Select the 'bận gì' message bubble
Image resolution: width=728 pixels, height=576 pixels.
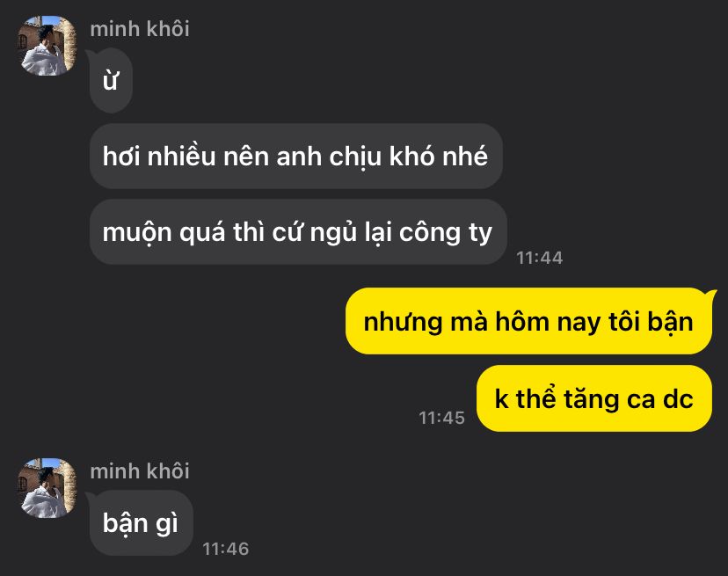click(142, 523)
